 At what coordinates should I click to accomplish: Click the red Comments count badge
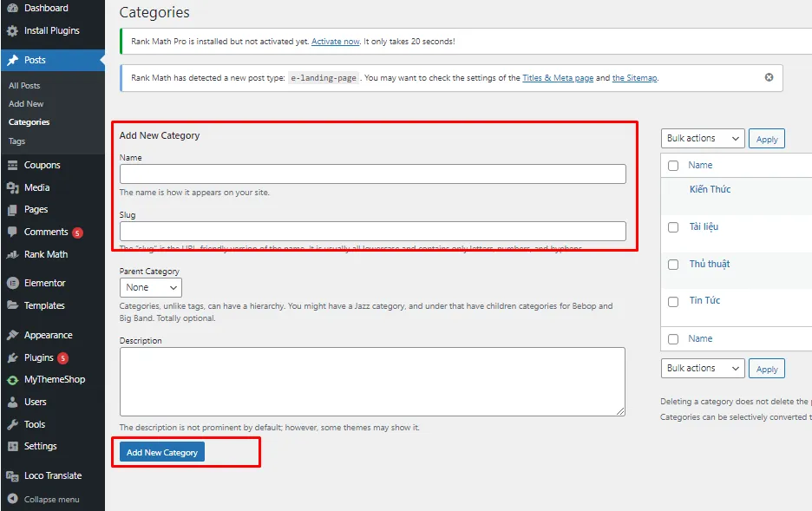coord(77,233)
